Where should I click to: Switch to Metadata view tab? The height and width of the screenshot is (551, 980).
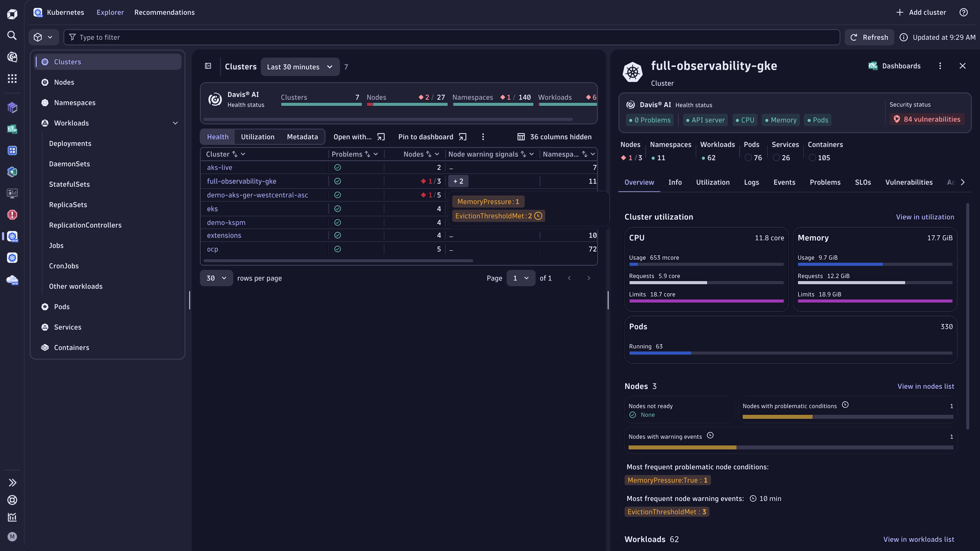pos(302,137)
